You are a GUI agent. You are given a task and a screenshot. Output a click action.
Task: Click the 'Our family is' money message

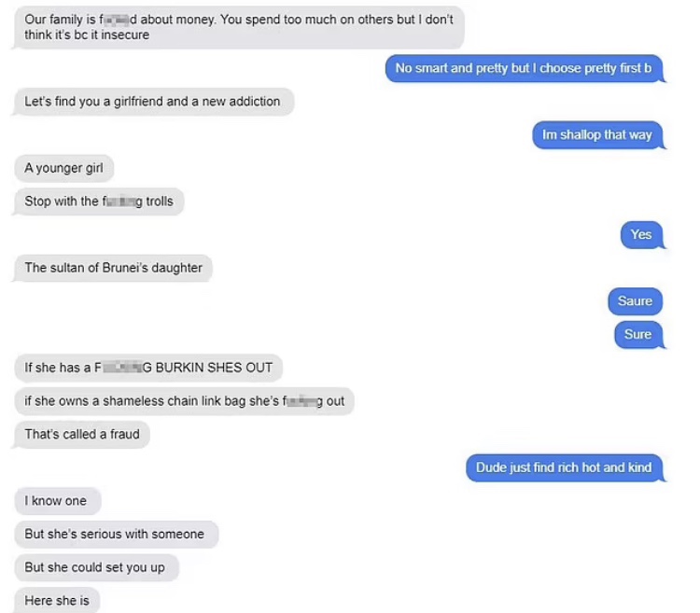point(239,28)
